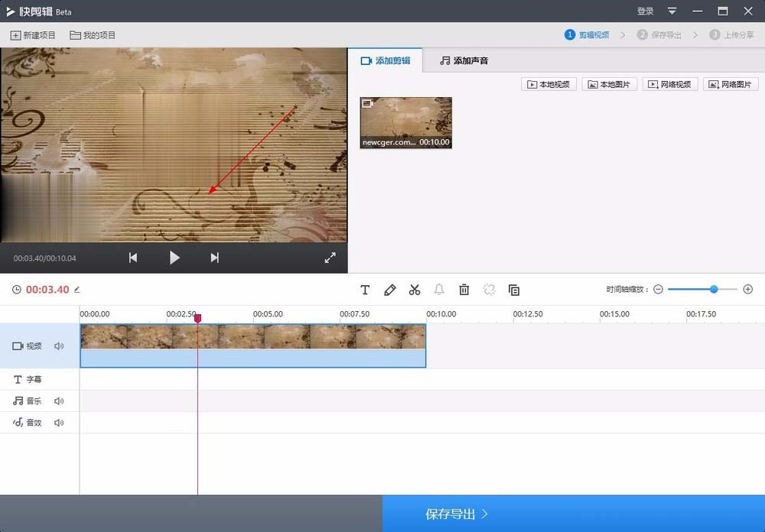This screenshot has height=532, width=765.
Task: Open the dropdown arrow next to 登录
Action: (x=672, y=11)
